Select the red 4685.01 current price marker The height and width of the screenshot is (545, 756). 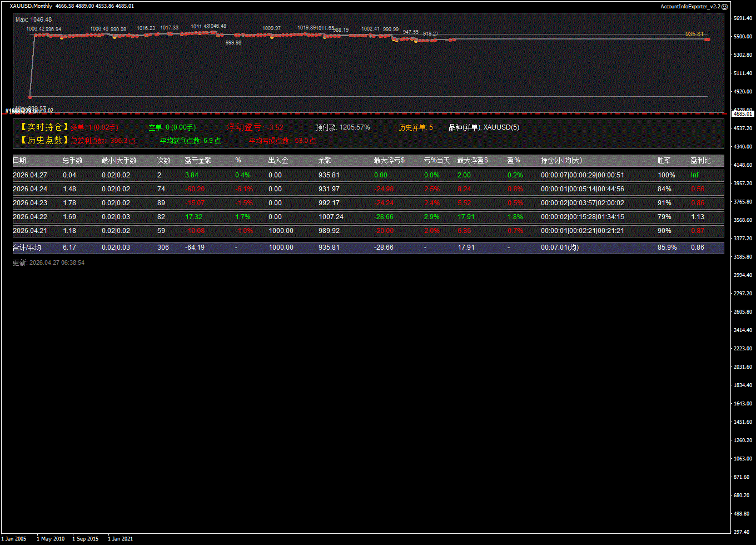coord(743,113)
